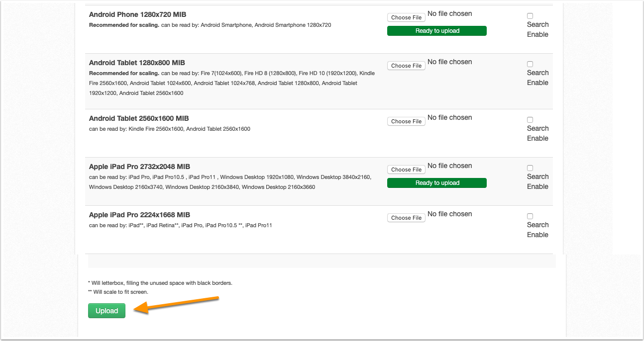644x341 pixels.
Task: Select the Android Tablet 1280x800 MIB heading
Action: click(137, 63)
